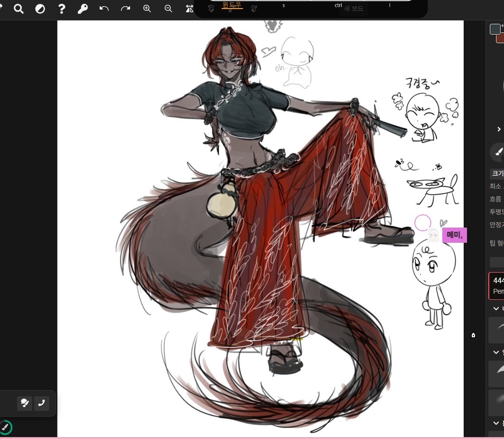Screen dimensions: 504x439
Task: Click the 크기 size setting label
Action: coord(497,173)
